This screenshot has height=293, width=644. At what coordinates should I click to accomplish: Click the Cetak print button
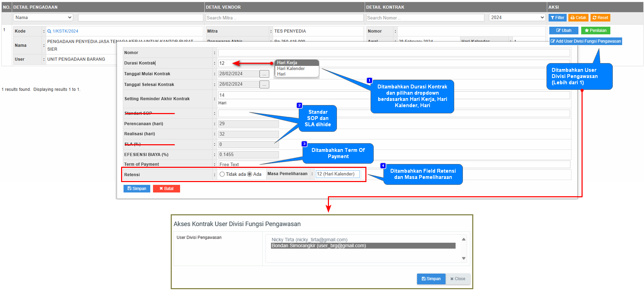tap(578, 18)
